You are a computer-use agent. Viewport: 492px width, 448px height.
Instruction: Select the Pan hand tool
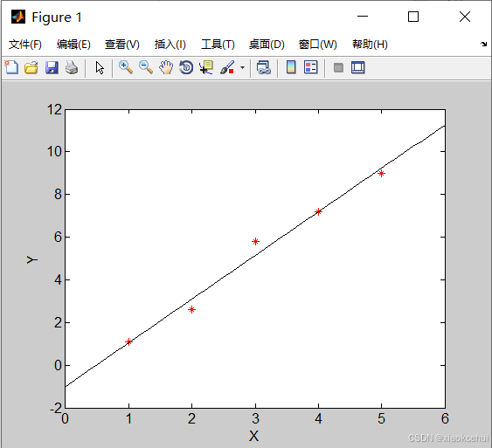(x=166, y=67)
